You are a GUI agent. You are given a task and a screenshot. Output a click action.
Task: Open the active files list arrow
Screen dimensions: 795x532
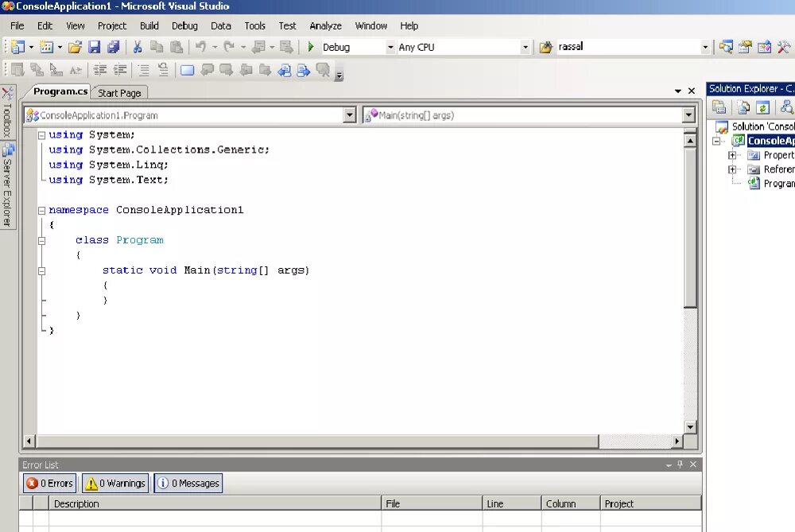pos(678,91)
